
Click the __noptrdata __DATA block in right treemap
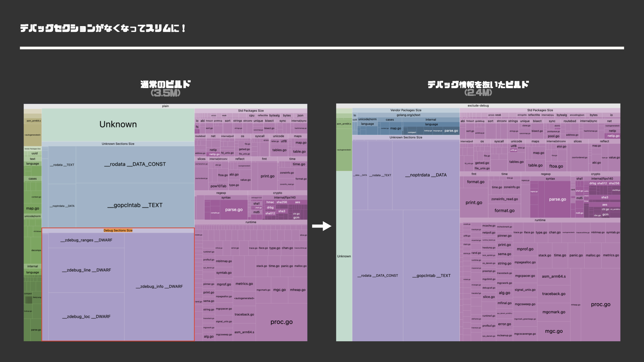[426, 175]
